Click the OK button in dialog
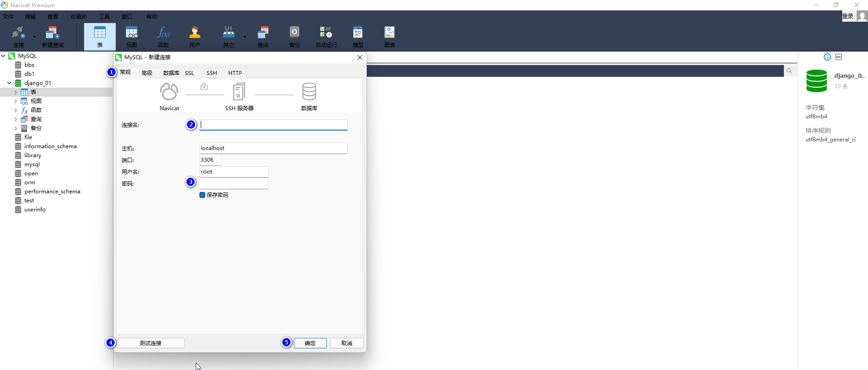The image size is (868, 370). (x=310, y=343)
